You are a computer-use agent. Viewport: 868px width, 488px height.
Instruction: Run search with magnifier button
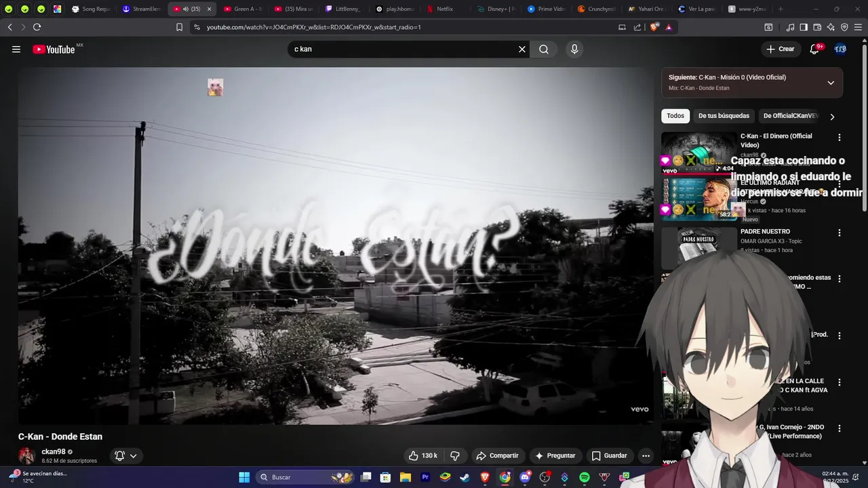(x=544, y=49)
